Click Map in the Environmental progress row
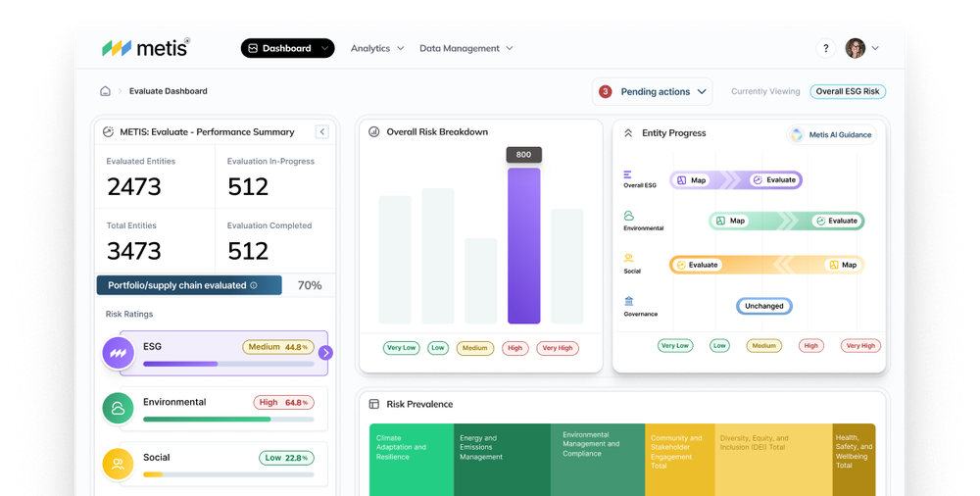 click(731, 221)
